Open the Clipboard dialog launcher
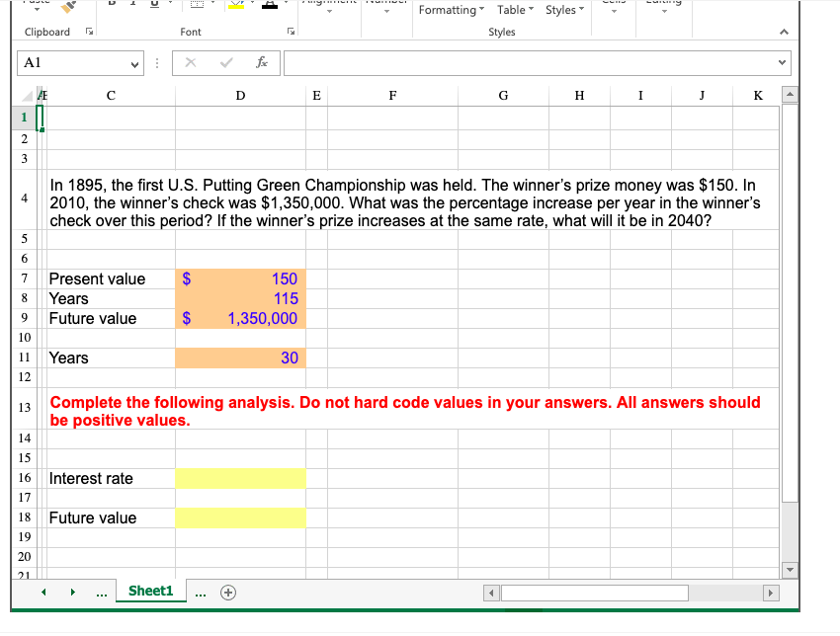The height and width of the screenshot is (636, 840). (x=90, y=32)
